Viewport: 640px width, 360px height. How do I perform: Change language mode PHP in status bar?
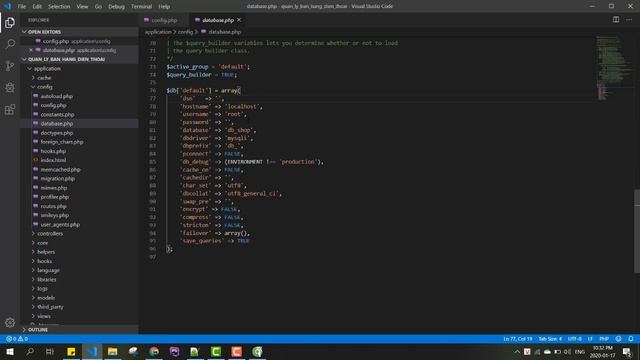[x=604, y=339]
